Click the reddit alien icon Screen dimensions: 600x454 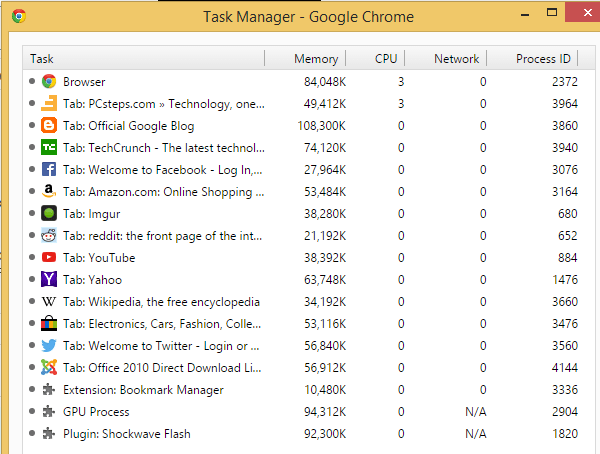coord(49,235)
